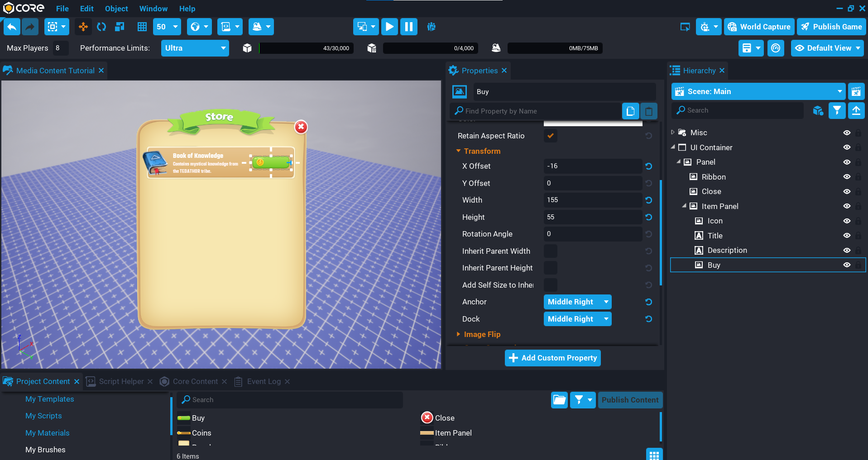Screen dimensions: 868x460
Task: Reset the X Offset value
Action: [648, 166]
